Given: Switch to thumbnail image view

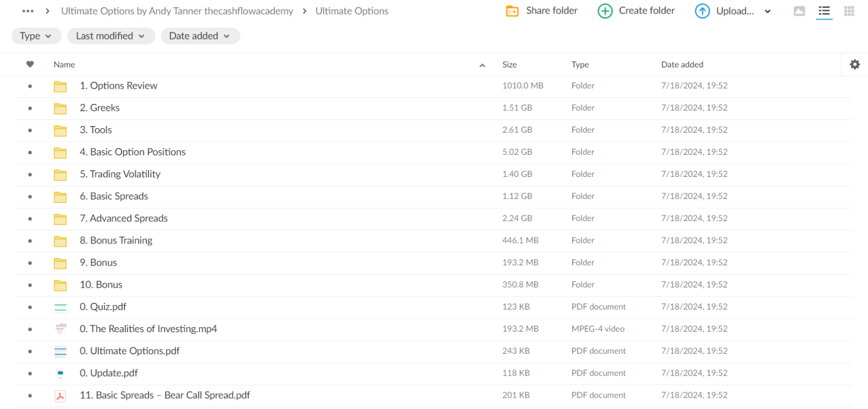Looking at the screenshot, I should pyautogui.click(x=799, y=11).
